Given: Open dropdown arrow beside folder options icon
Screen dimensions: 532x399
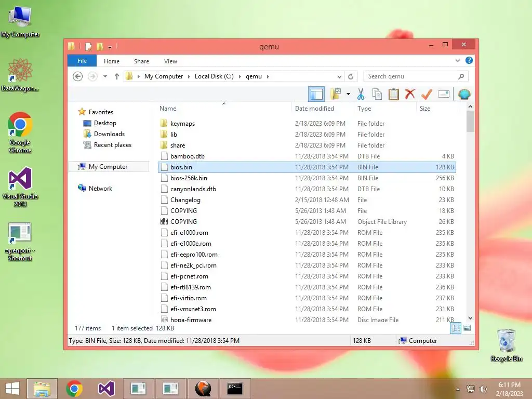Looking at the screenshot, I should point(348,94).
